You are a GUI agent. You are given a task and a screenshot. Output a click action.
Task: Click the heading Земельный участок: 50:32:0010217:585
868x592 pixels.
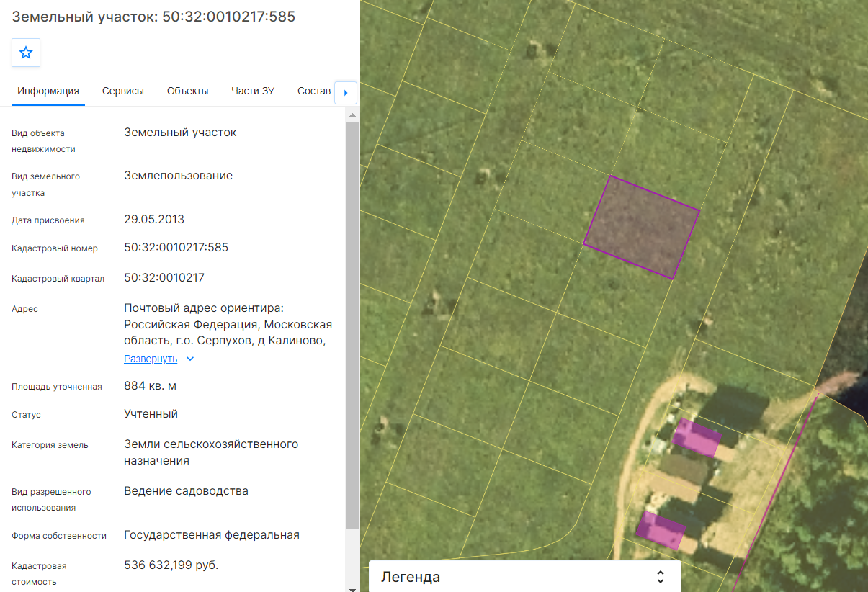154,17
